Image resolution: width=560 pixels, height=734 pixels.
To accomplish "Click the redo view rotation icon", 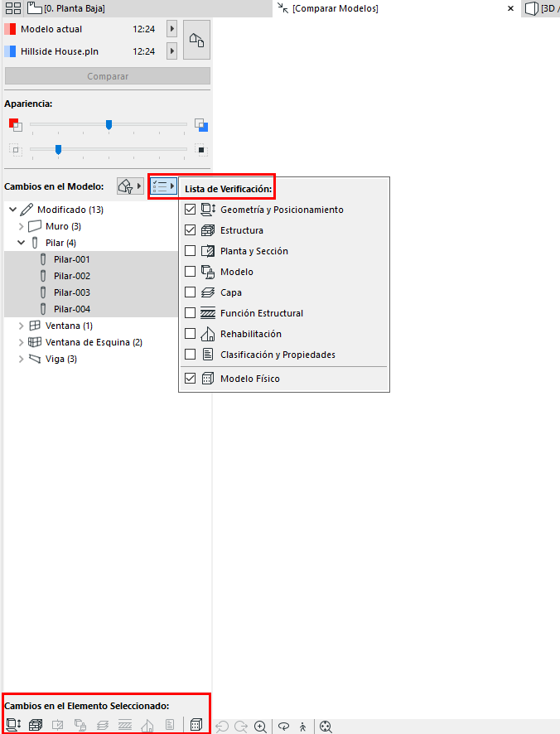I will tap(241, 727).
